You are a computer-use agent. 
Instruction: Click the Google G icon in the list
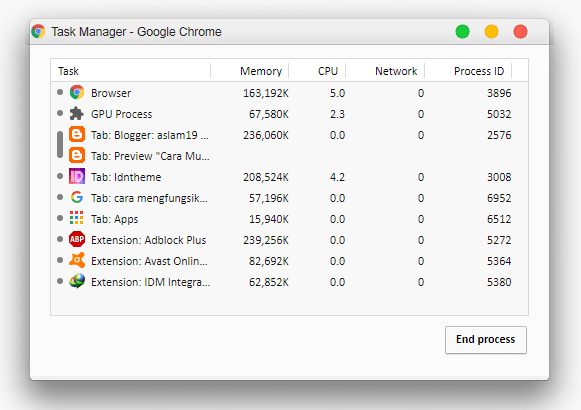point(77,197)
